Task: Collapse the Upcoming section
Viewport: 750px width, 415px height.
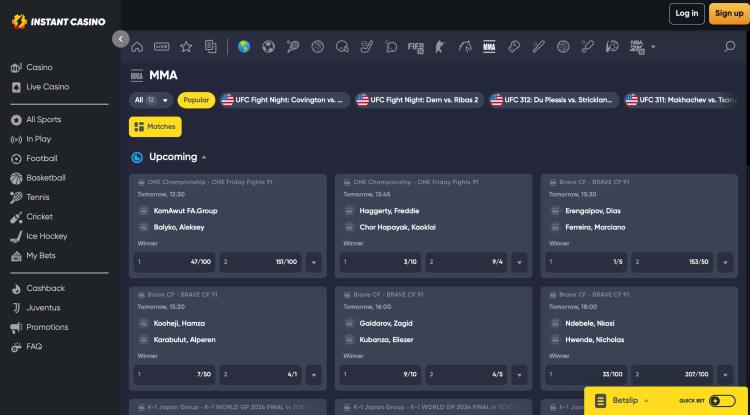Action: click(x=204, y=158)
